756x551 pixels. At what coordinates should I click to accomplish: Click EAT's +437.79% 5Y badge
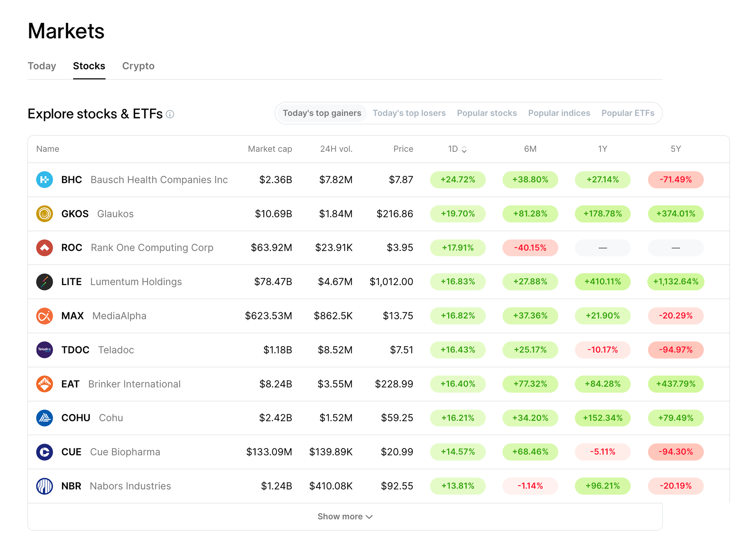click(x=676, y=384)
